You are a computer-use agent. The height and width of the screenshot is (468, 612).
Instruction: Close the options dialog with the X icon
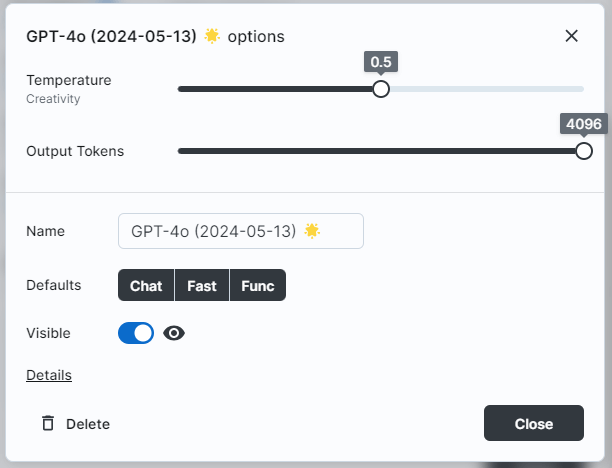pyautogui.click(x=571, y=36)
